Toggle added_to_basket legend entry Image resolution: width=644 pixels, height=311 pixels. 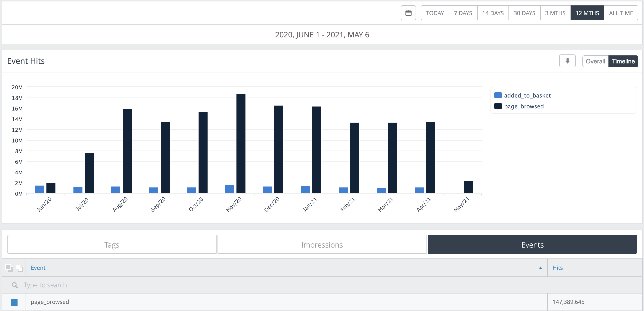click(527, 95)
